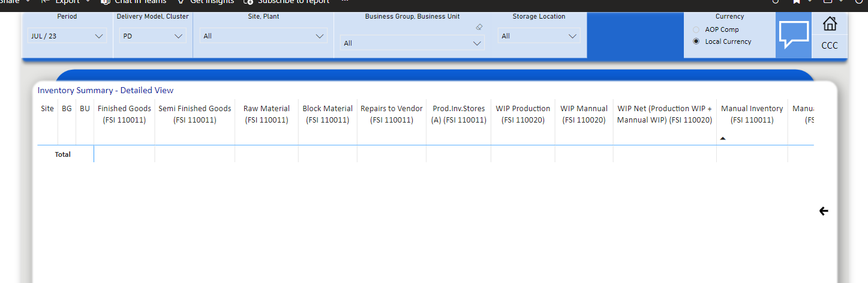Open the Delivery Model, Cluster dropdown showing PD
This screenshot has width=868, height=283.
click(152, 36)
